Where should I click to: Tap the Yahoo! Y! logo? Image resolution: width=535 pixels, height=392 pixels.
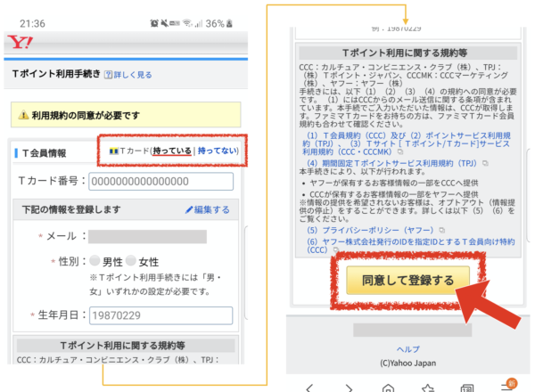(21, 42)
